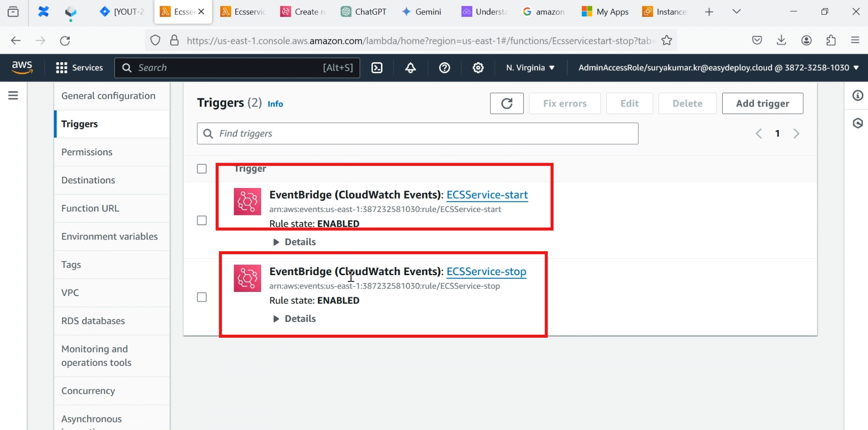Image resolution: width=868 pixels, height=430 pixels.
Task: Open Firefox account icon
Action: 806,40
